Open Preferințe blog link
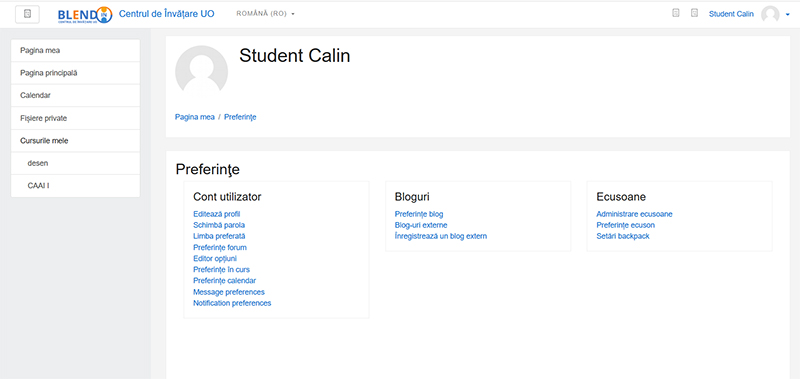Viewport: 800px width, 379px height. pos(419,214)
